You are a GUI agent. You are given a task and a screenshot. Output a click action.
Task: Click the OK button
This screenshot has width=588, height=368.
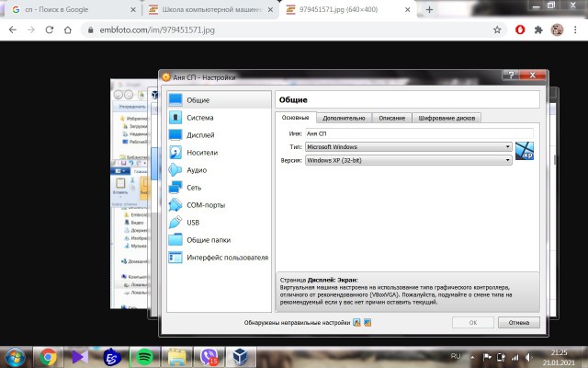(473, 323)
